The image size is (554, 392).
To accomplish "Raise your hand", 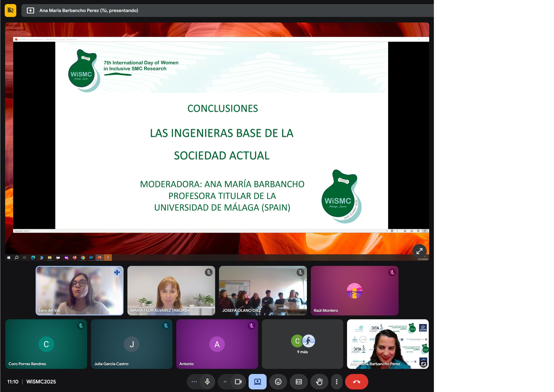I will pyautogui.click(x=319, y=382).
